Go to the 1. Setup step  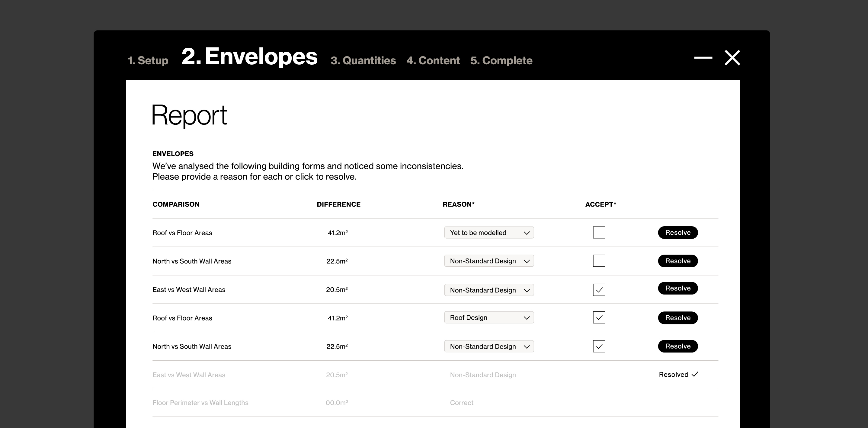[148, 61]
